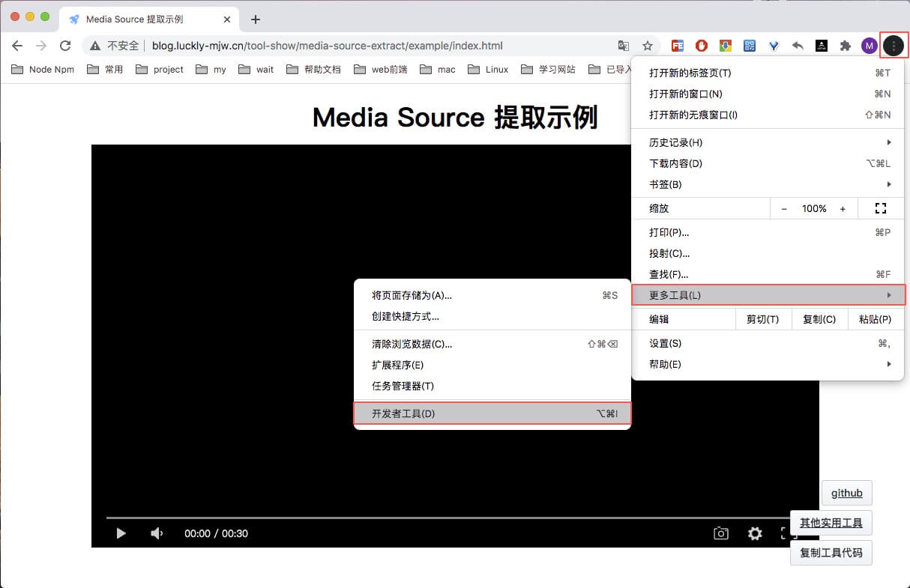The image size is (910, 588).
Task: Click the red hand ad-block extension
Action: pos(702,46)
